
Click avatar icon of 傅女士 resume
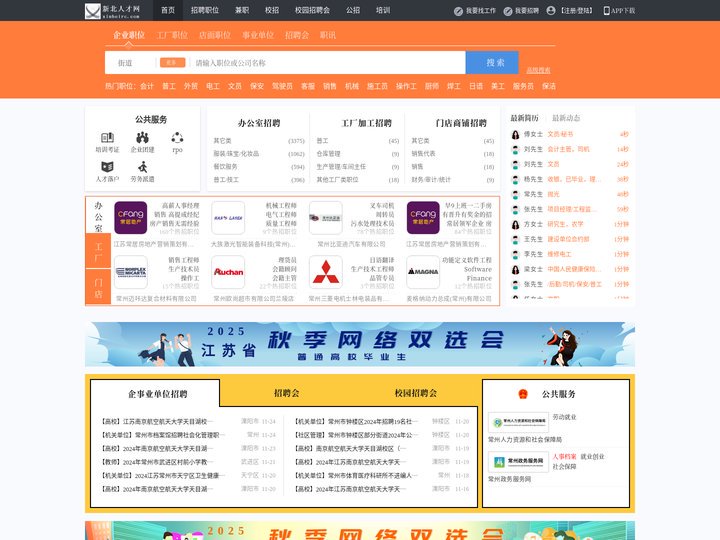(x=515, y=135)
